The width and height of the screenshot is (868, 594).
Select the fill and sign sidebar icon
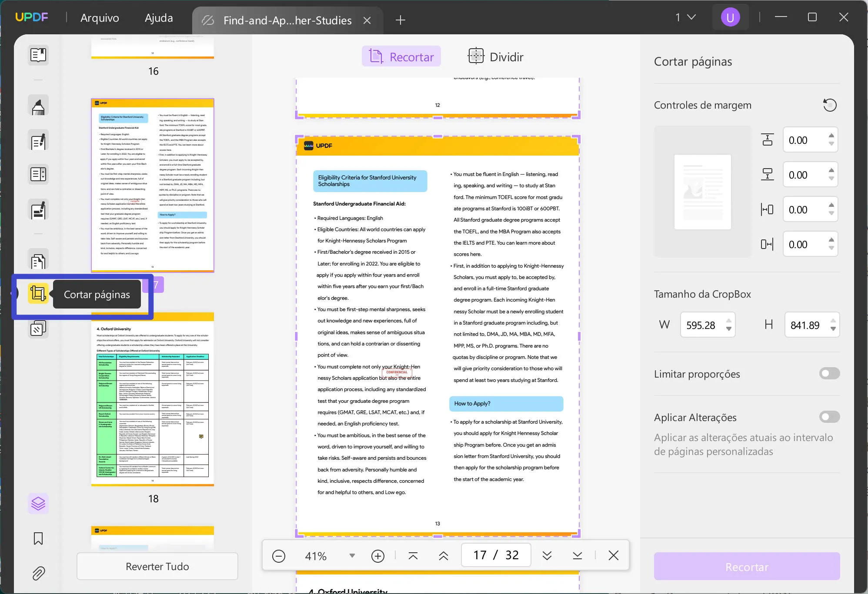tap(38, 210)
